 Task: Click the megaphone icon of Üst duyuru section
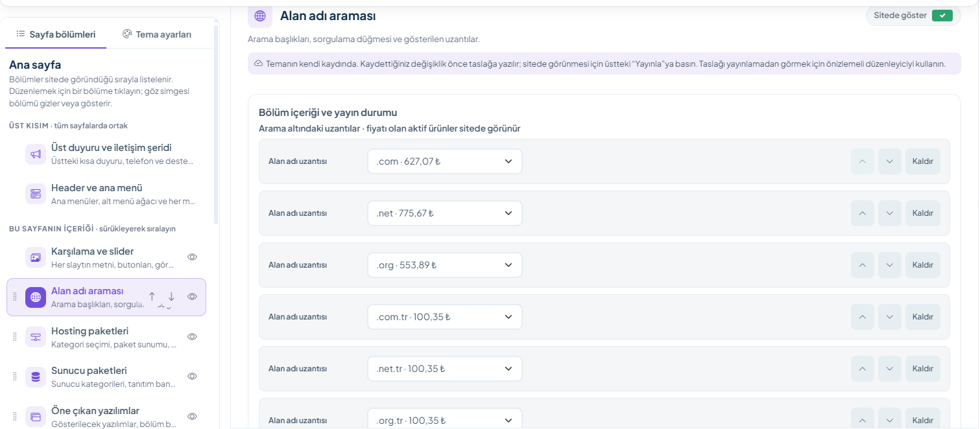[x=36, y=154]
